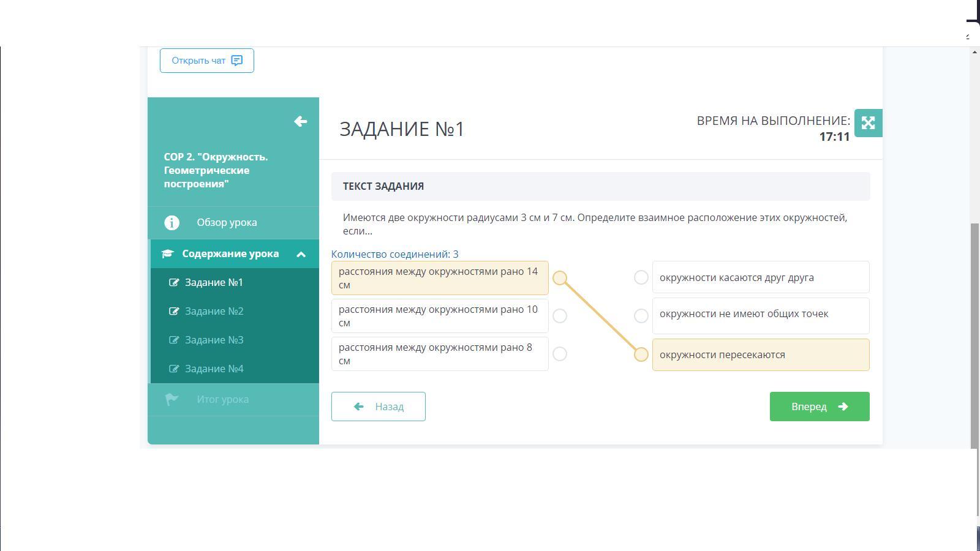
Task: Click the Количество соединений: 3 text
Action: [395, 254]
